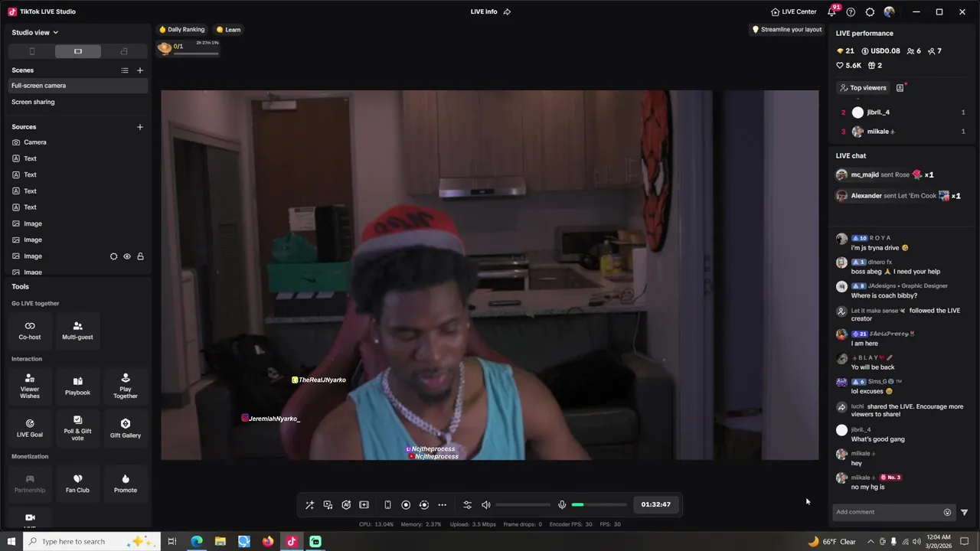Open LIVE info share arrow
980x551 pixels.
[x=507, y=11]
